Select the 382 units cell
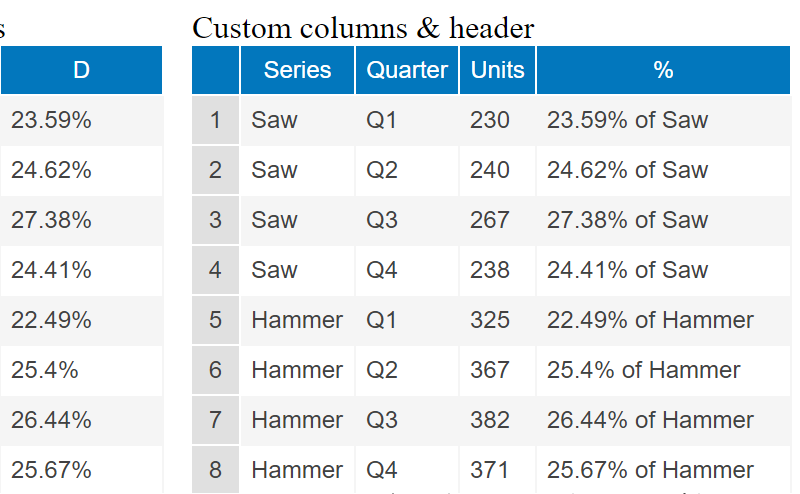800x494 pixels. pos(490,420)
